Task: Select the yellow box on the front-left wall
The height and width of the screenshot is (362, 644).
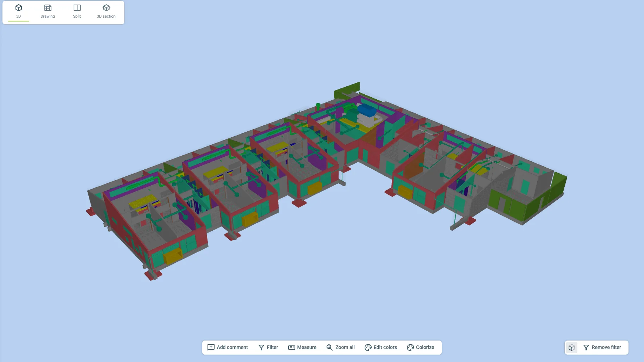Action: 173,256
